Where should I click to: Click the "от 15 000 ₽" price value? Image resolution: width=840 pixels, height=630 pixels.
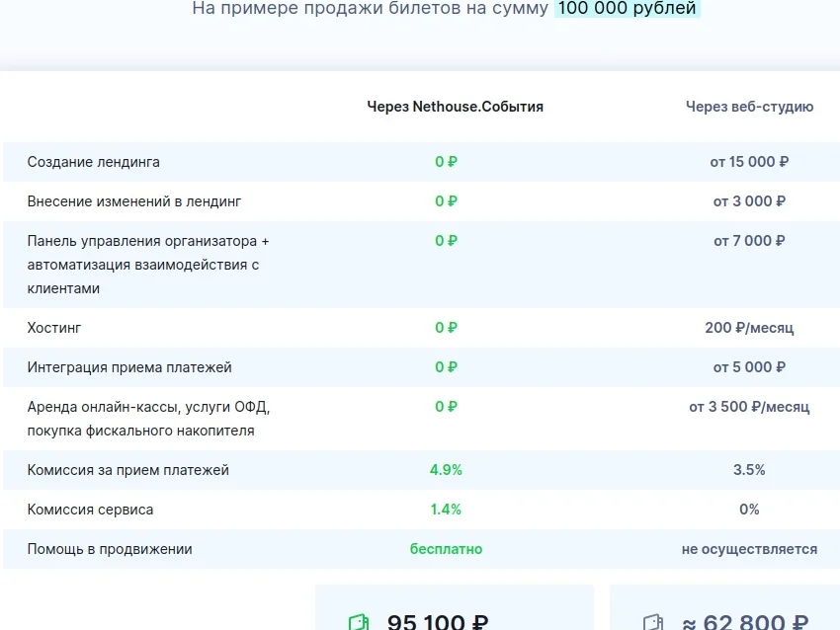click(x=750, y=162)
